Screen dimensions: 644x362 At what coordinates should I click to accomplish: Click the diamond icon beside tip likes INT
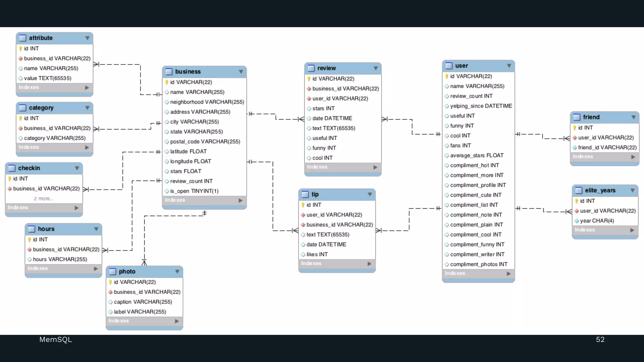tap(303, 255)
